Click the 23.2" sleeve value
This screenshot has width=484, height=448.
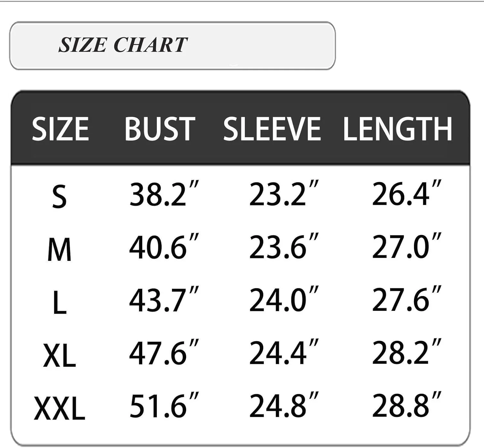[x=284, y=194]
